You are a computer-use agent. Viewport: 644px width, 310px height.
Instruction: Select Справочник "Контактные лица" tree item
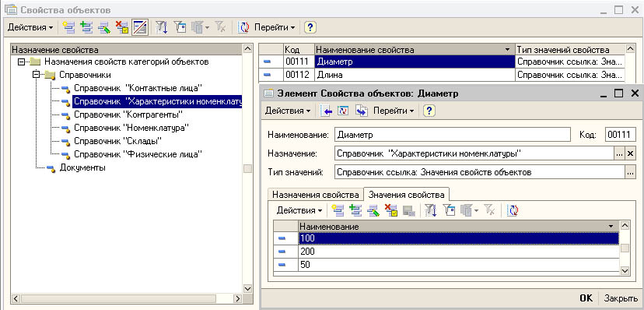pyautogui.click(x=138, y=88)
